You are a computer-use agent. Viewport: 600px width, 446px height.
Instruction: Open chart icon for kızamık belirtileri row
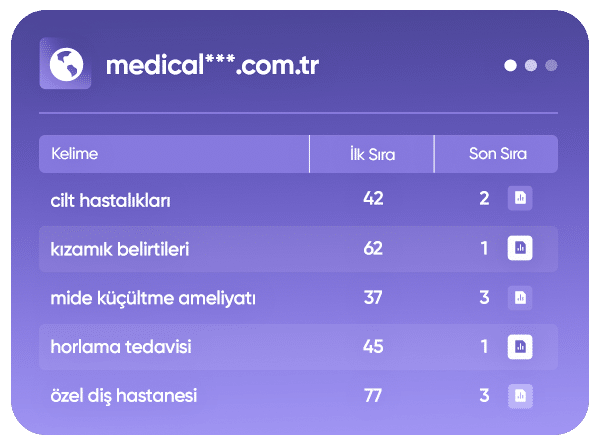pyautogui.click(x=519, y=248)
